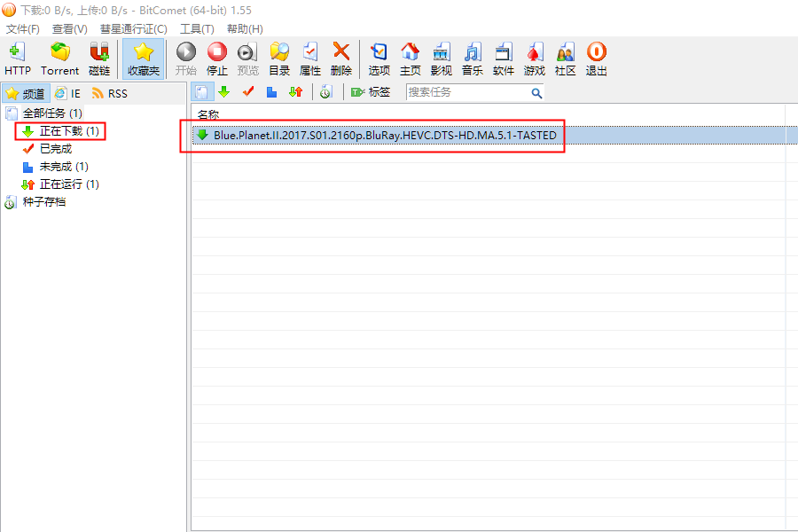
Task: Select 正在运行 (1) in the tree
Action: click(60, 184)
